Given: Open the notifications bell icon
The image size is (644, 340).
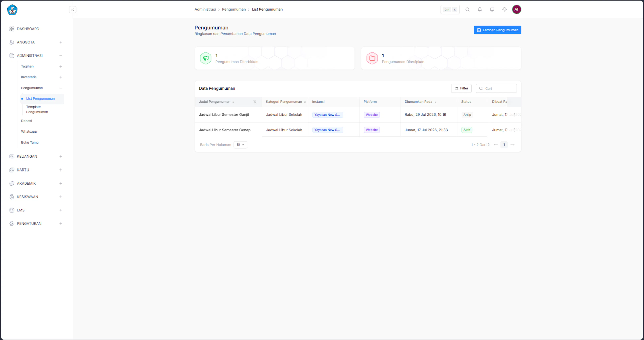Looking at the screenshot, I should point(479,10).
